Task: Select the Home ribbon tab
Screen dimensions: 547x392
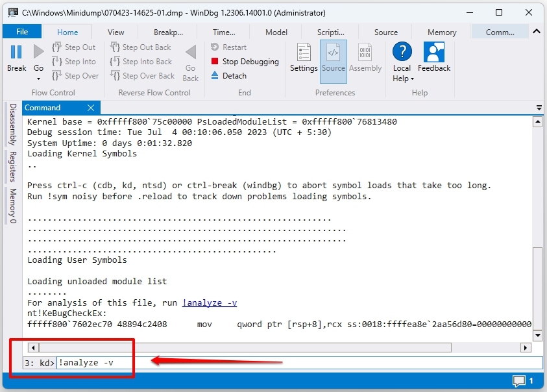Action: click(67, 32)
